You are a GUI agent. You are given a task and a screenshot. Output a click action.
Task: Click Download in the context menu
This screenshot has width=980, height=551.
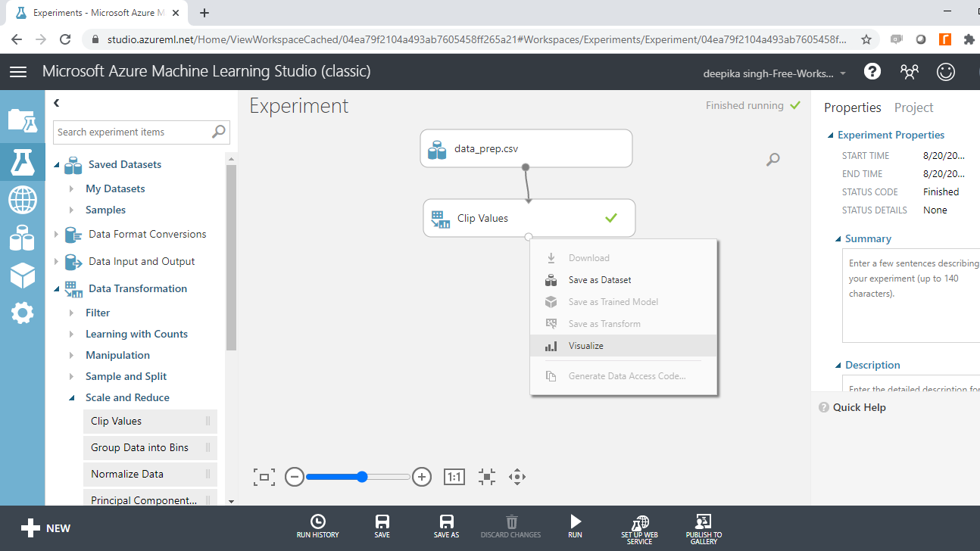point(623,258)
